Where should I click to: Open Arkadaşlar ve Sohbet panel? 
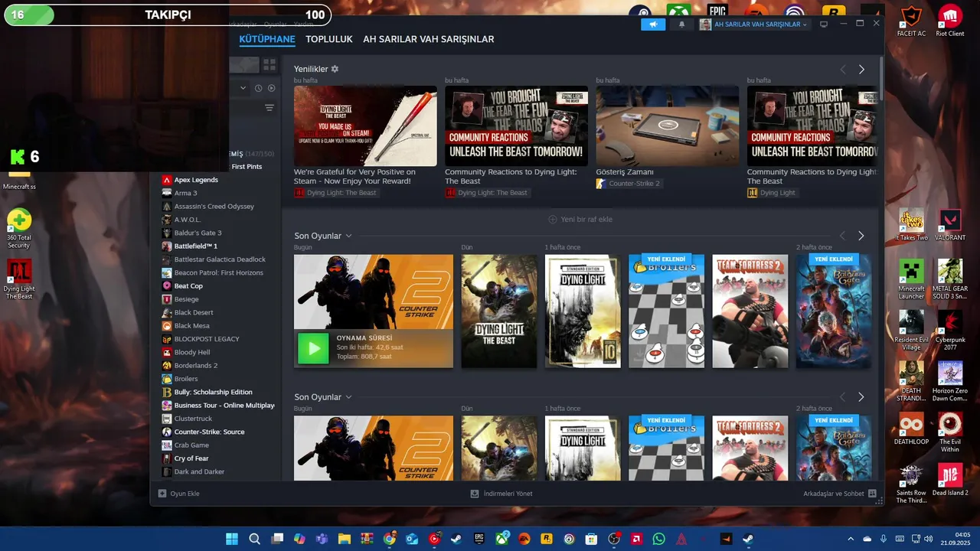pyautogui.click(x=840, y=494)
